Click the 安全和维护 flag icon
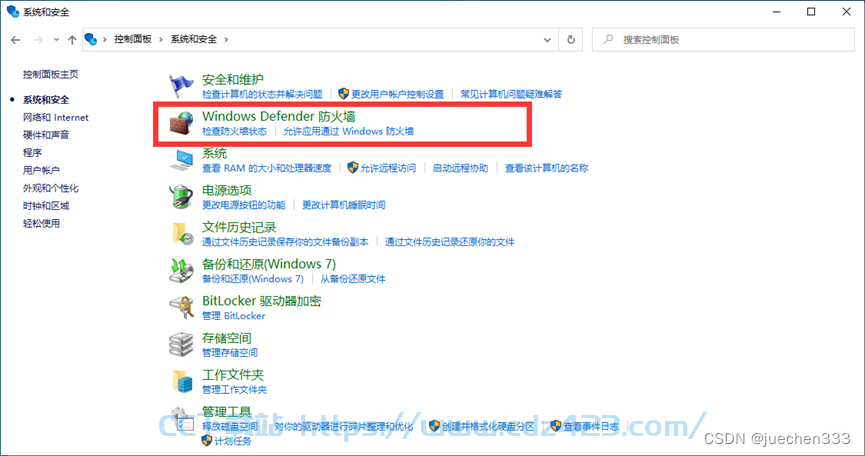The height and width of the screenshot is (456, 865). pyautogui.click(x=181, y=85)
